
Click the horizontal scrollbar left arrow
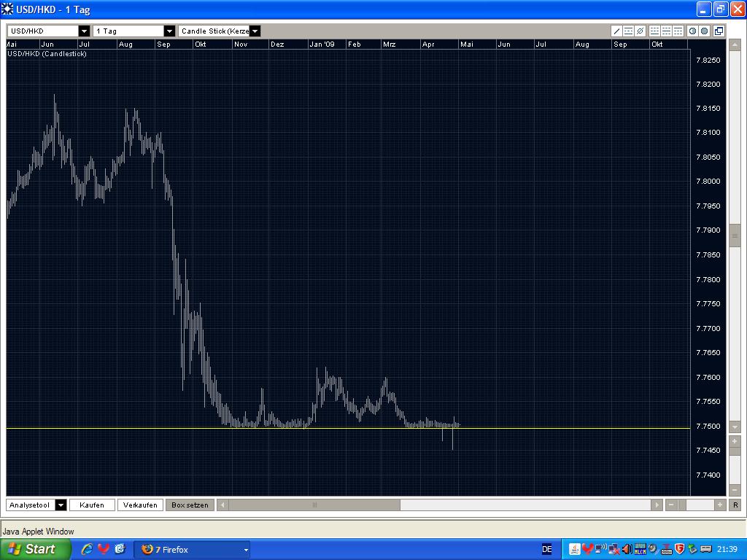point(222,505)
